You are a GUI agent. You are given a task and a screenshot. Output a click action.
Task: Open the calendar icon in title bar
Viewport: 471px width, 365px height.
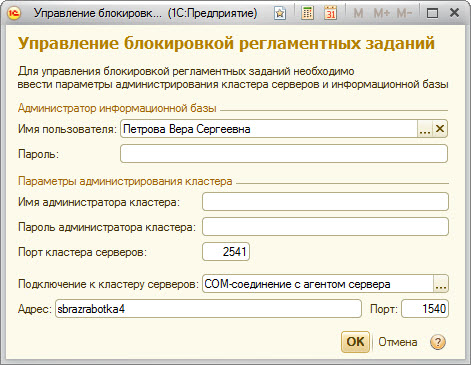(330, 13)
